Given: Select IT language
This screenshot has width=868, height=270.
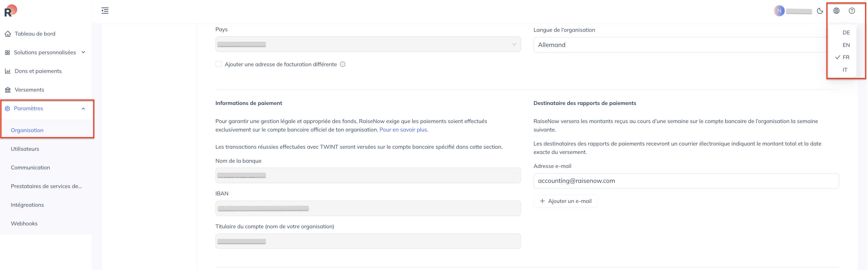Looking at the screenshot, I should click(844, 70).
